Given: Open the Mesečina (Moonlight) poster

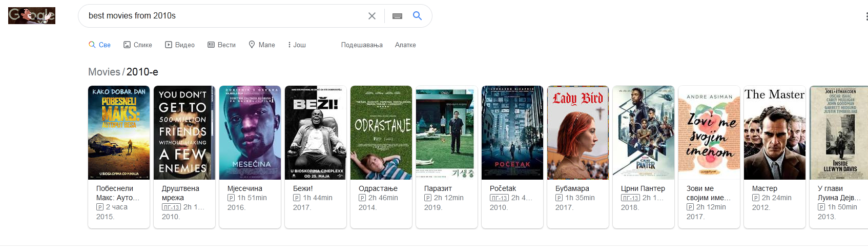Looking at the screenshot, I should coord(250,132).
